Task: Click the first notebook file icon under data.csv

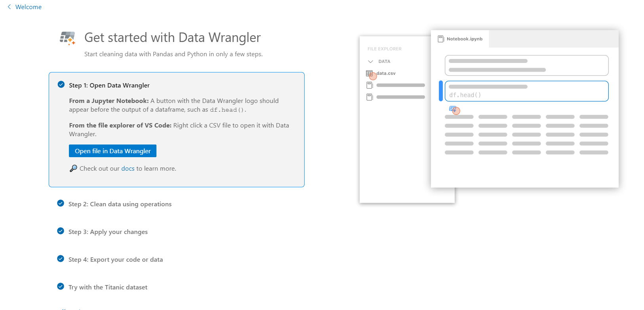Action: [x=370, y=85]
